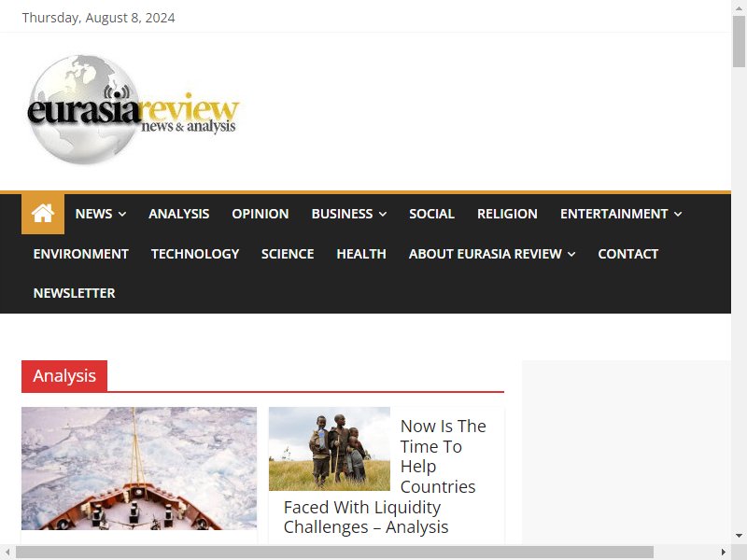This screenshot has height=560, width=747.
Task: Click the red Analysis section heading
Action: point(64,376)
